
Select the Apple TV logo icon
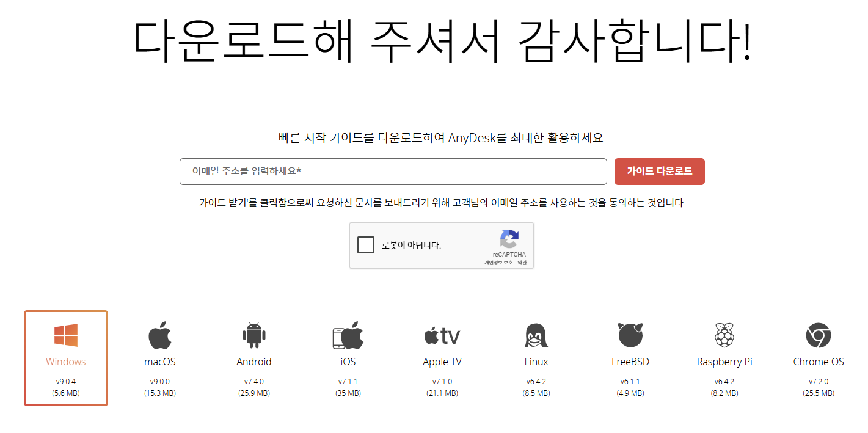(442, 336)
